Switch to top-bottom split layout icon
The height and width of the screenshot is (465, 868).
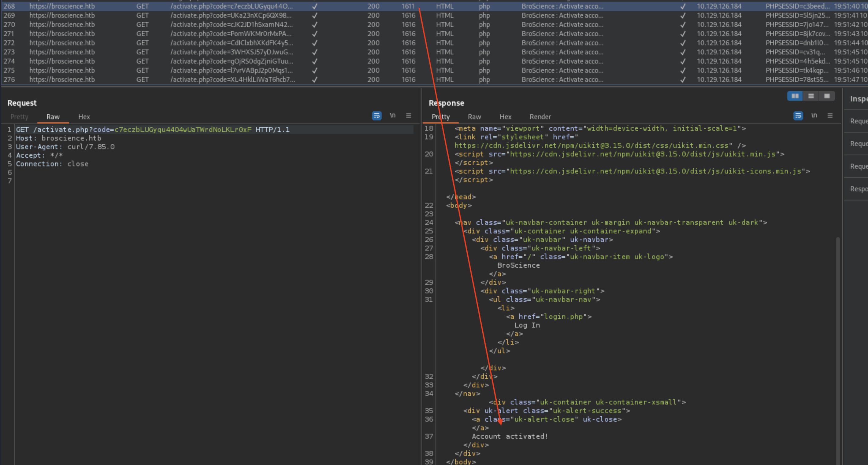[811, 96]
